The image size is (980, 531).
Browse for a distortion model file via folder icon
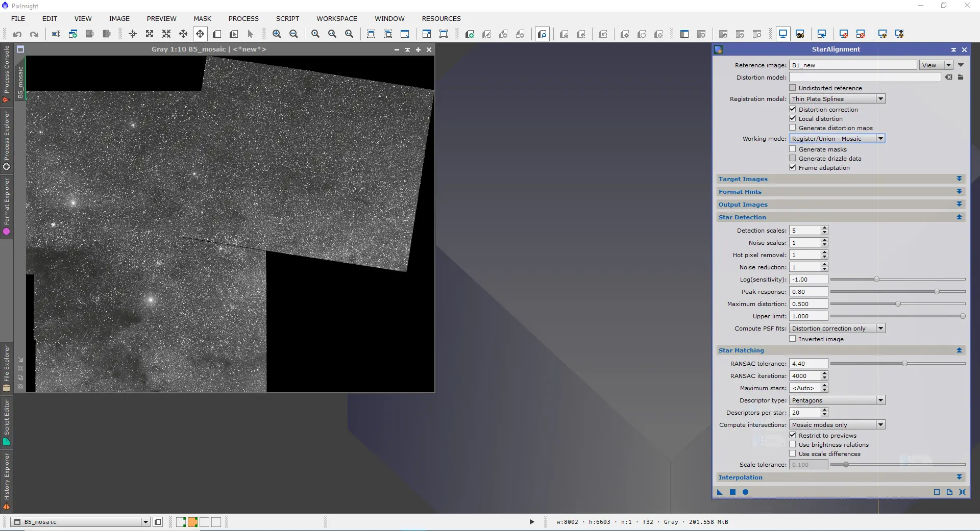[961, 78]
